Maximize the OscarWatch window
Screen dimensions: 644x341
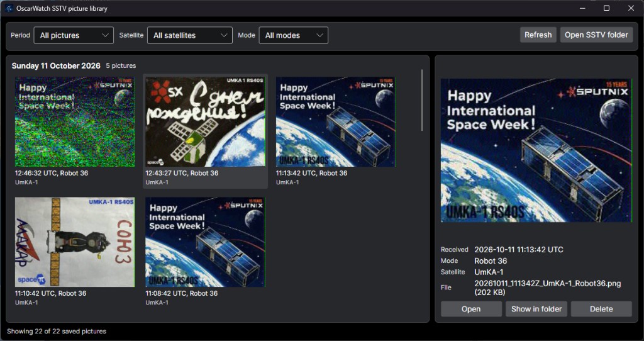coord(607,8)
